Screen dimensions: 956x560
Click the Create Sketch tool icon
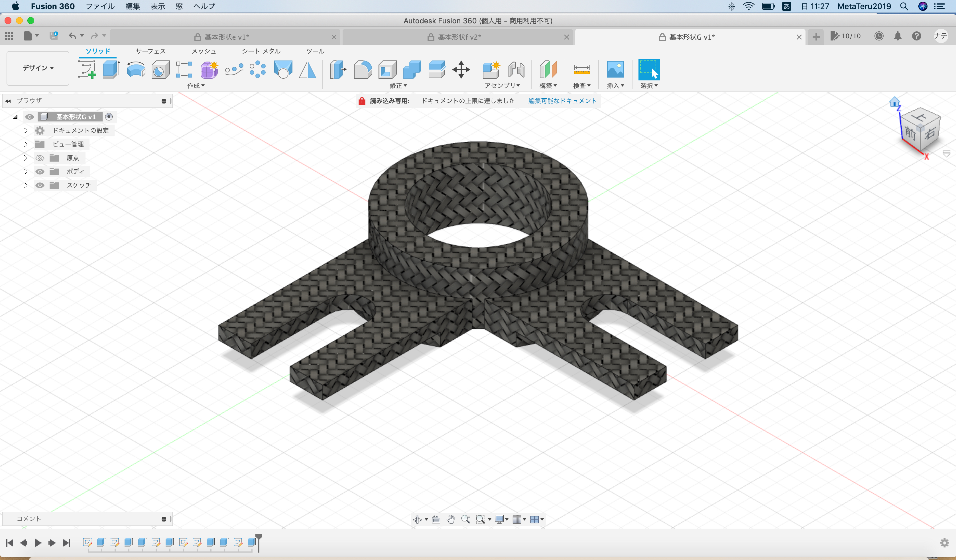(x=87, y=70)
